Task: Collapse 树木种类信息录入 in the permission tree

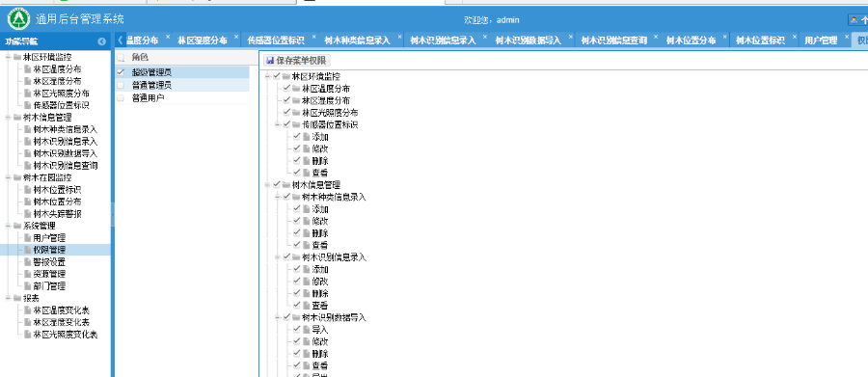Action: pos(277,197)
